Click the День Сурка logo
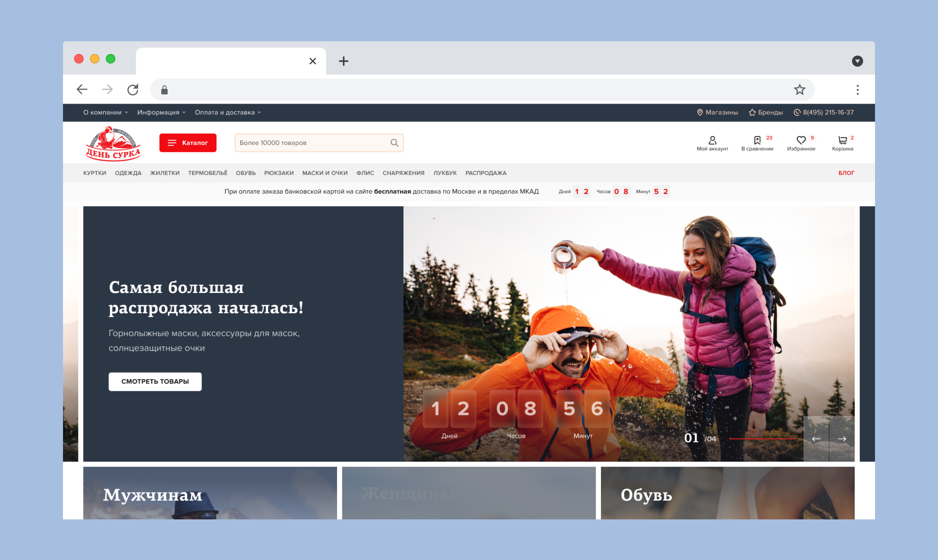This screenshot has width=938, height=560. tap(113, 143)
